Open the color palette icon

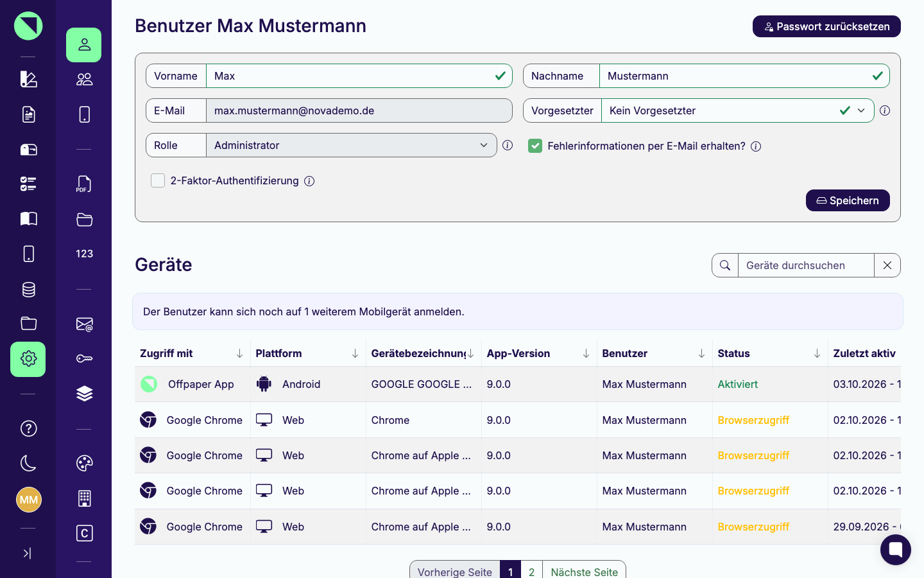coord(84,463)
